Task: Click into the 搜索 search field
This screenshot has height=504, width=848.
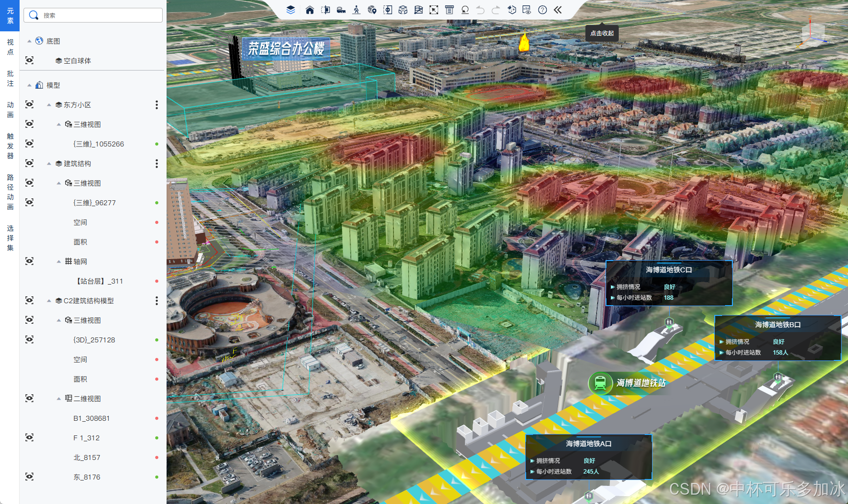Action: coord(93,15)
